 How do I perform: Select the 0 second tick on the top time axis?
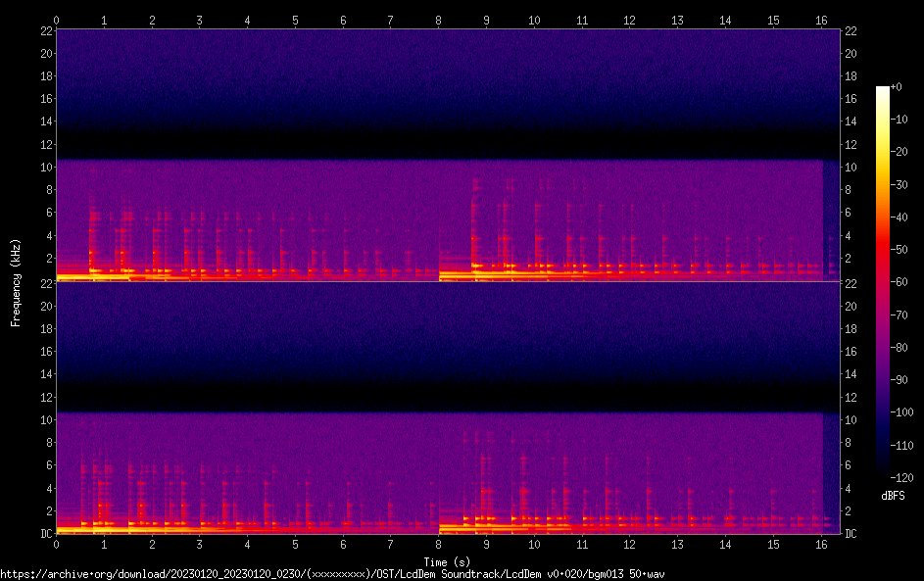coord(57,20)
